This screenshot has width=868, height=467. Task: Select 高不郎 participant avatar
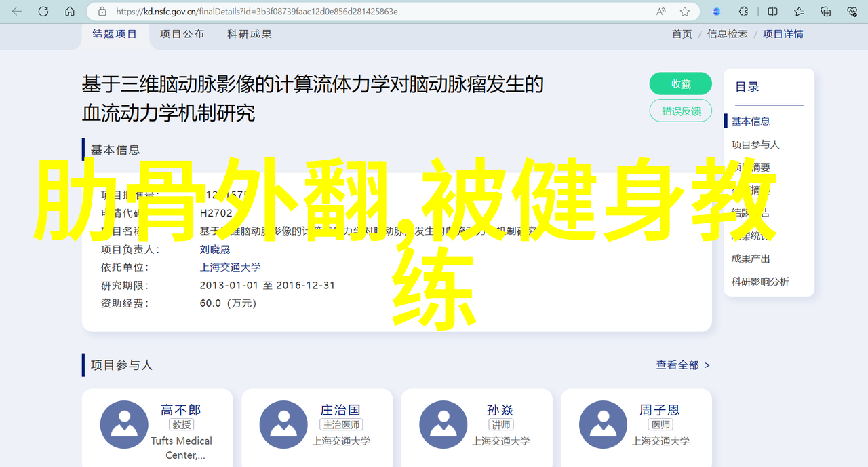(124, 425)
